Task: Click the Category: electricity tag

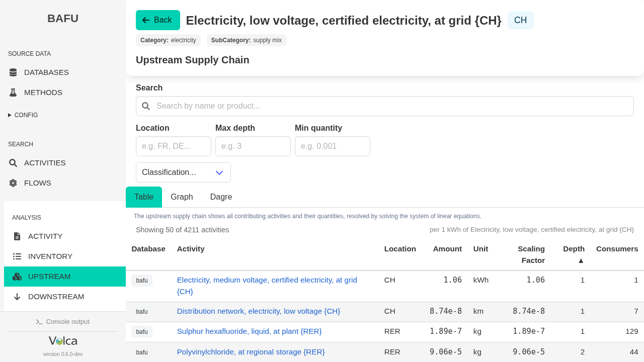Action: pyautogui.click(x=168, y=40)
